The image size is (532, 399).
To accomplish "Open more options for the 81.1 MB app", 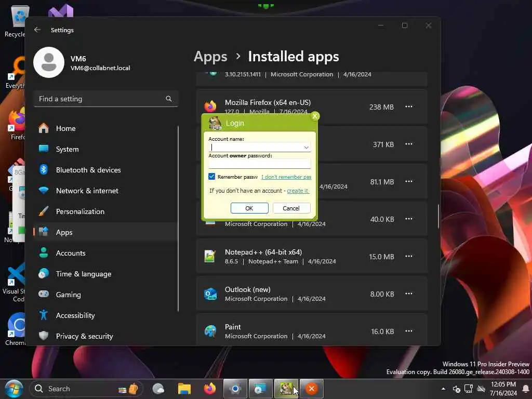I will (x=409, y=181).
